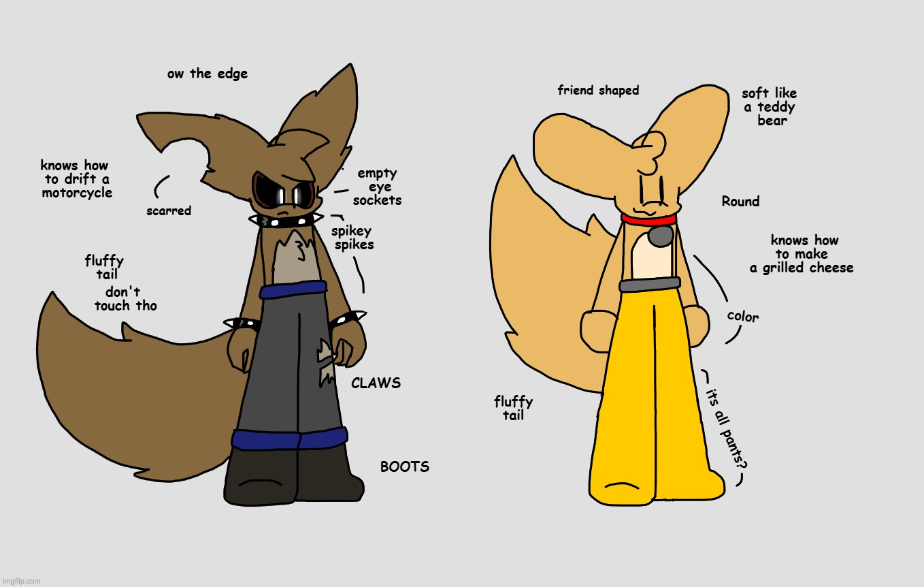The height and width of the screenshot is (587, 924).
Task: Click the 'Round' label
Action: pyautogui.click(x=740, y=202)
